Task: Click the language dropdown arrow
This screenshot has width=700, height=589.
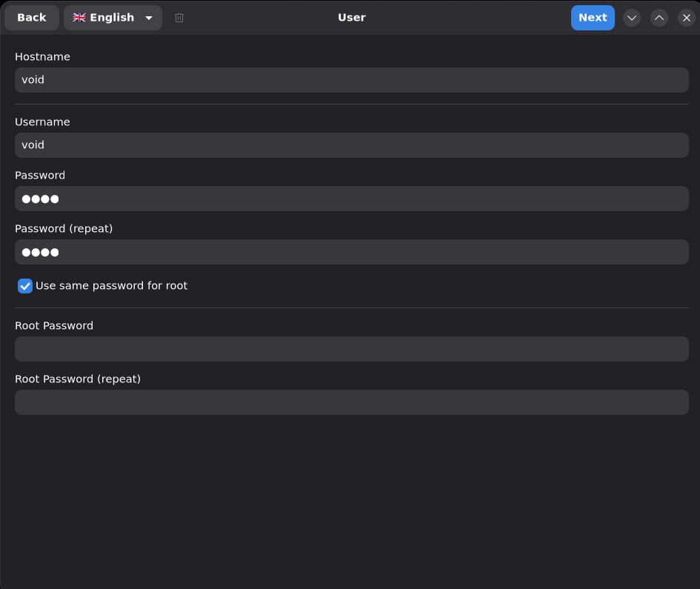Action: (x=149, y=18)
